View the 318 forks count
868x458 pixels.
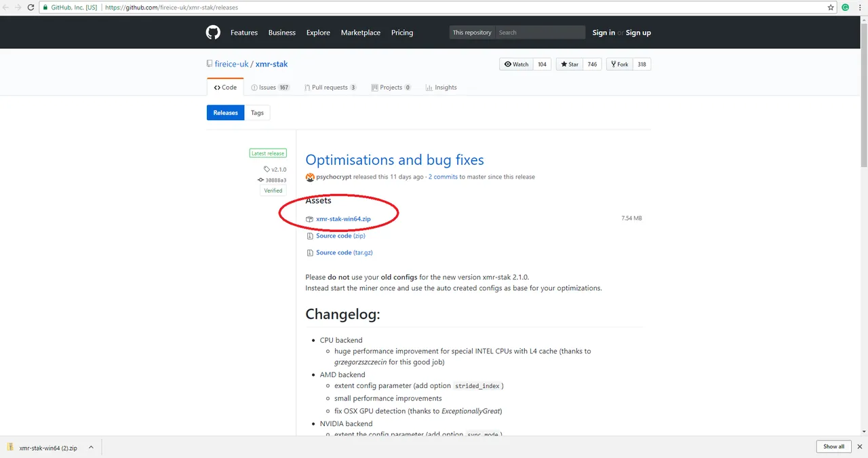click(642, 64)
